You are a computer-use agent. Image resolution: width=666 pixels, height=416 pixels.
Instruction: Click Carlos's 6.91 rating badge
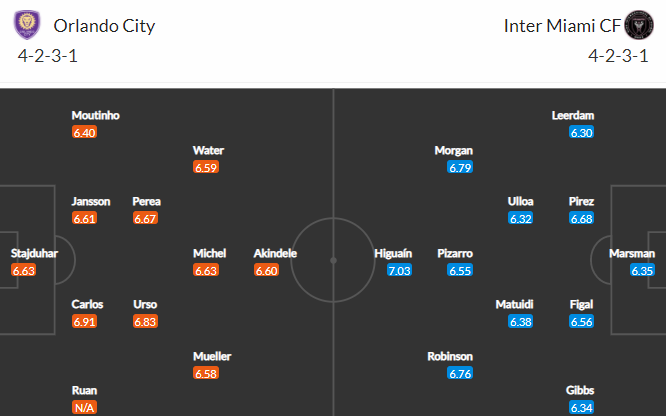[84, 321]
